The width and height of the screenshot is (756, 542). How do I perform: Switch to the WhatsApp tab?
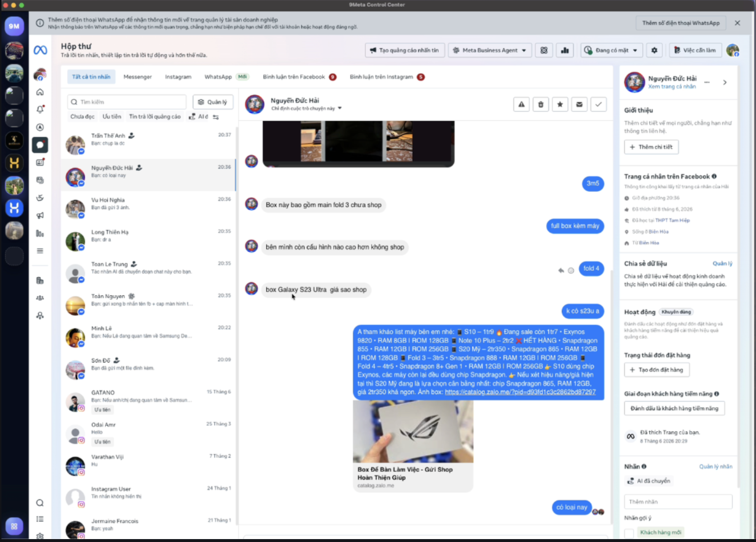coord(226,77)
